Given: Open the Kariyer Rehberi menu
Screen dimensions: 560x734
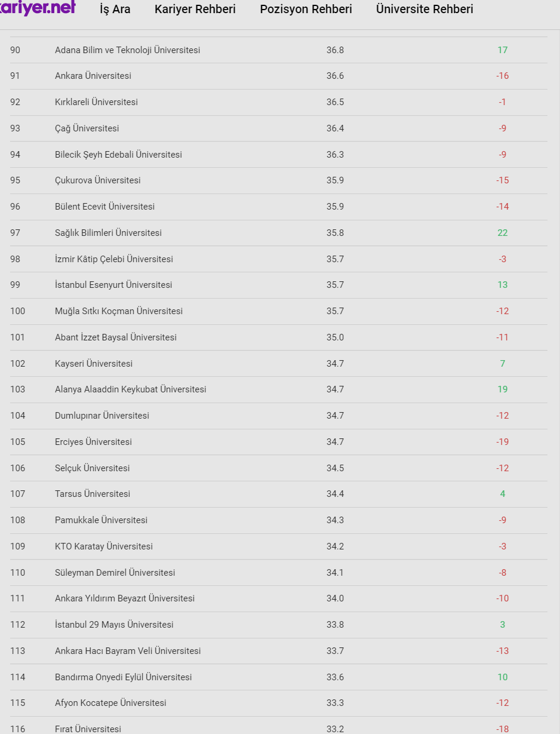Looking at the screenshot, I should 195,10.
